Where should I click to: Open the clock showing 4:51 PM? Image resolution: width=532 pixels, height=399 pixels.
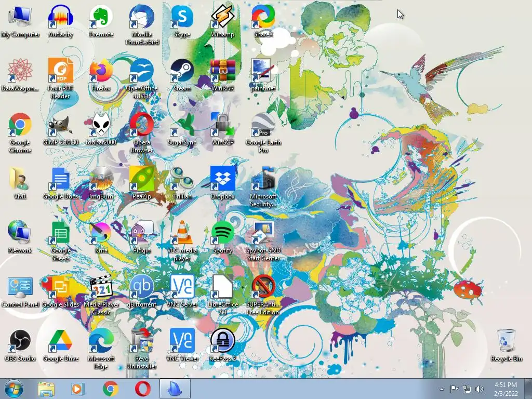tap(506, 389)
